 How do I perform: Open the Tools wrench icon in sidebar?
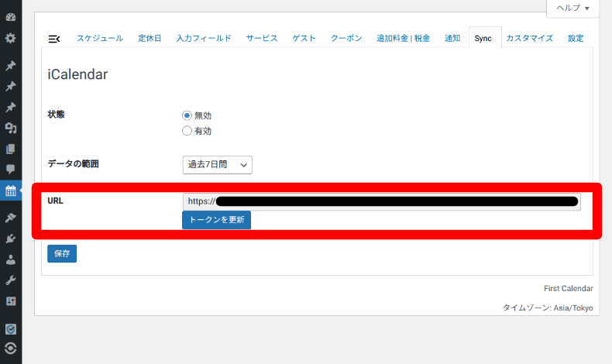point(11,280)
